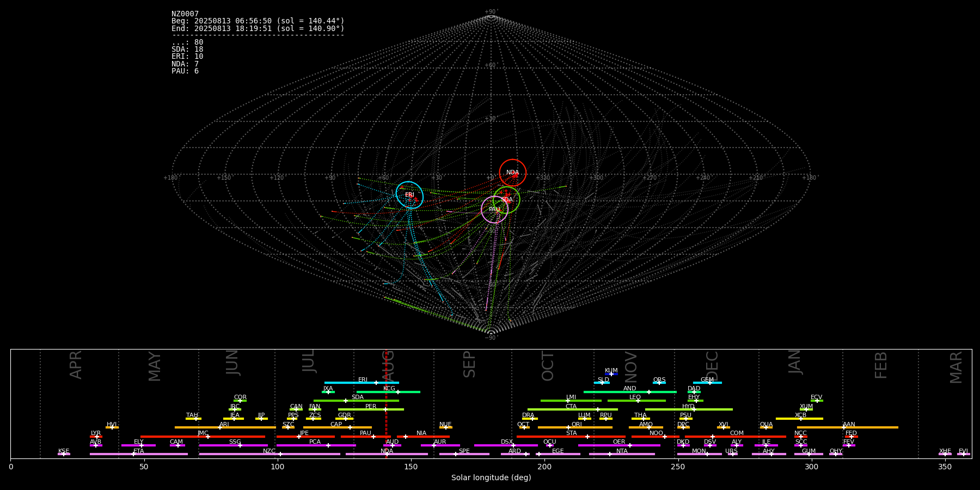
Task: Click the 200 tick label on x-axis
Action: point(544,467)
